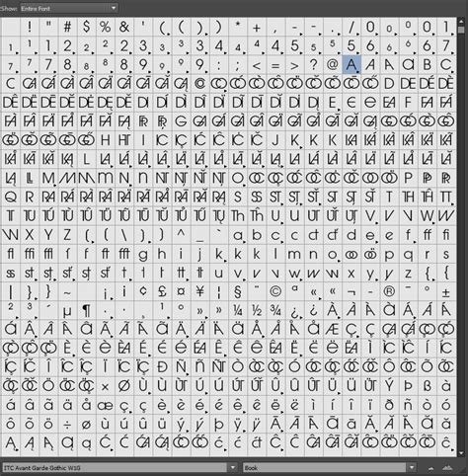The width and height of the screenshot is (468, 476).
Task: Select the one-quarter ¼ glyph
Action: click(x=238, y=311)
